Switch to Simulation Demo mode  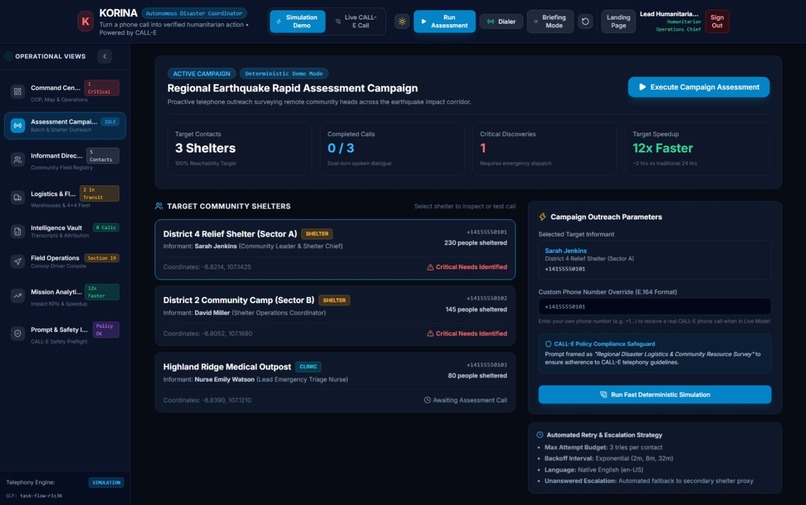tap(297, 22)
